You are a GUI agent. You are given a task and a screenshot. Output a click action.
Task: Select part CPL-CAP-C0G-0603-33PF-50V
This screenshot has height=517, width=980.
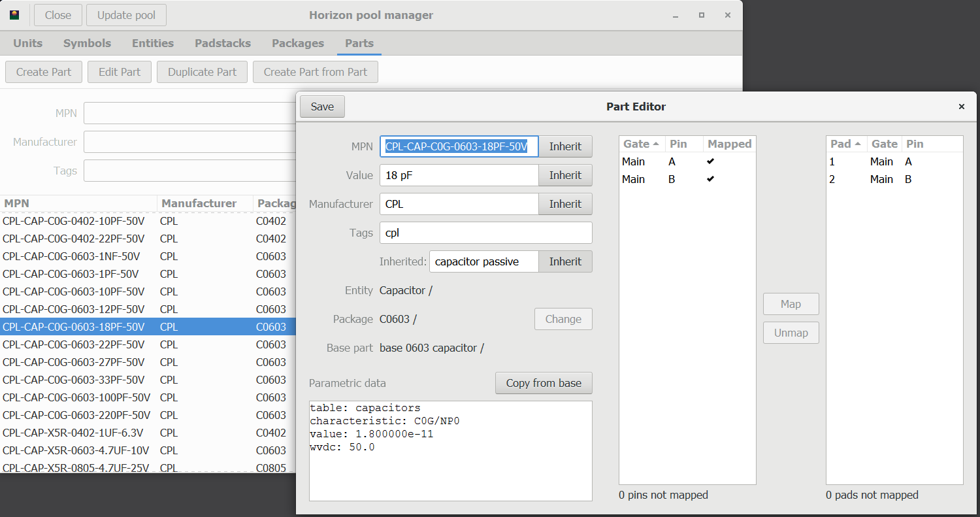click(148, 380)
